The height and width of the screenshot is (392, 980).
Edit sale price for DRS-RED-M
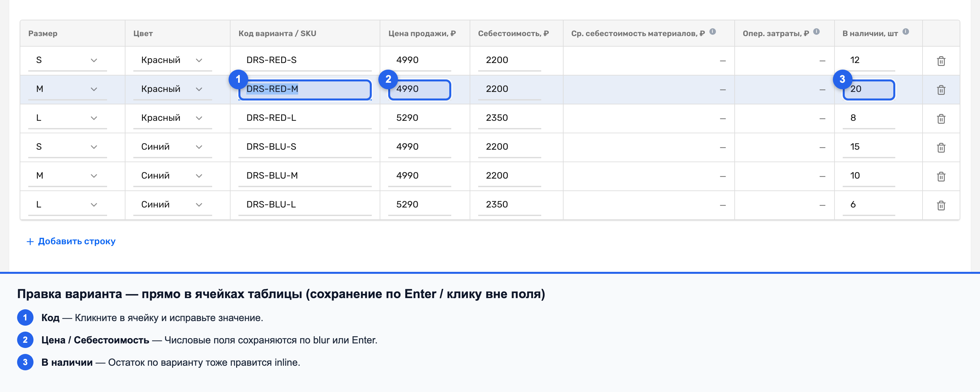(x=420, y=90)
